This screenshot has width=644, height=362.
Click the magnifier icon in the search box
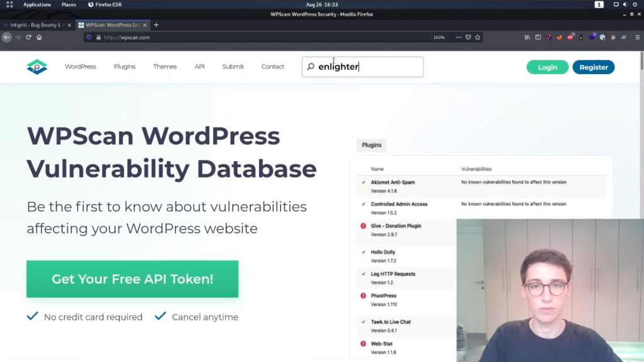311,67
